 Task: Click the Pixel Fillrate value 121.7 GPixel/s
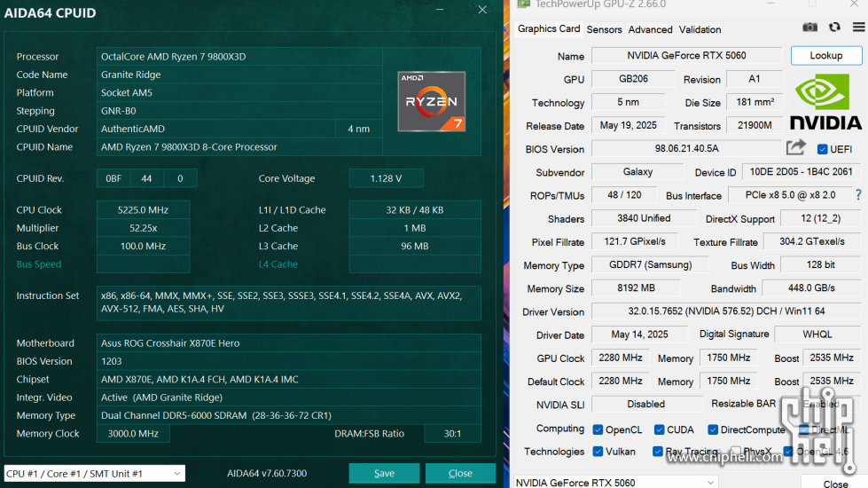click(635, 241)
